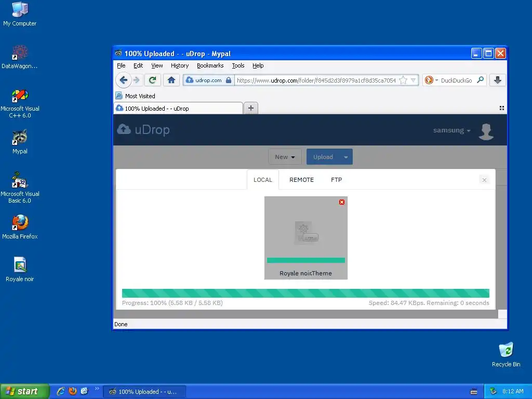Click the 8:12 AM clock

513,391
